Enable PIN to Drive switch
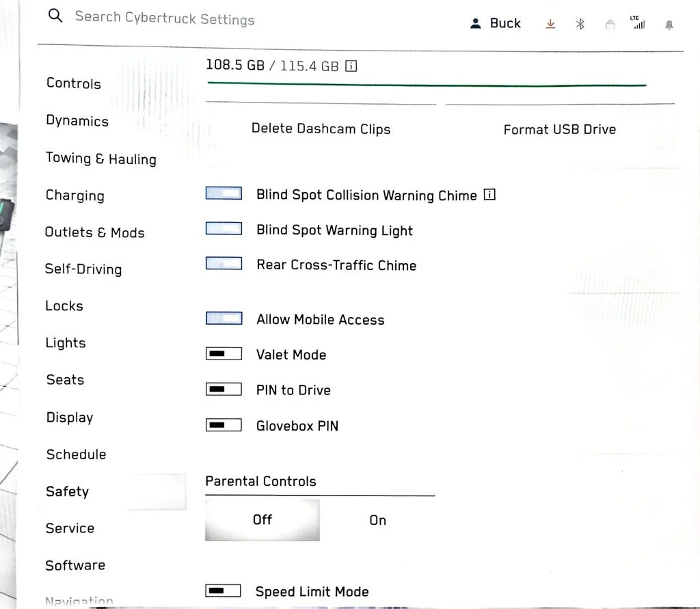 click(x=224, y=390)
